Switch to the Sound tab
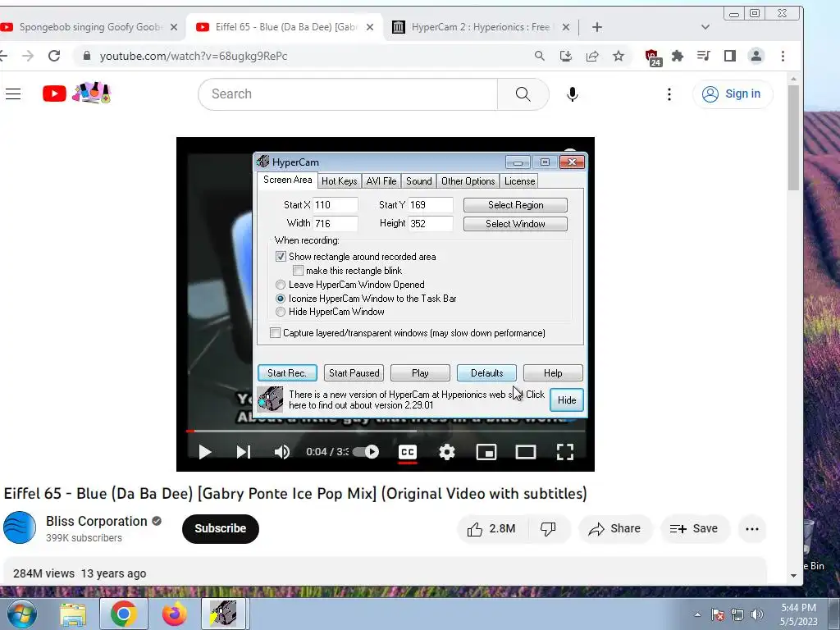This screenshot has width=840, height=630. (x=419, y=181)
